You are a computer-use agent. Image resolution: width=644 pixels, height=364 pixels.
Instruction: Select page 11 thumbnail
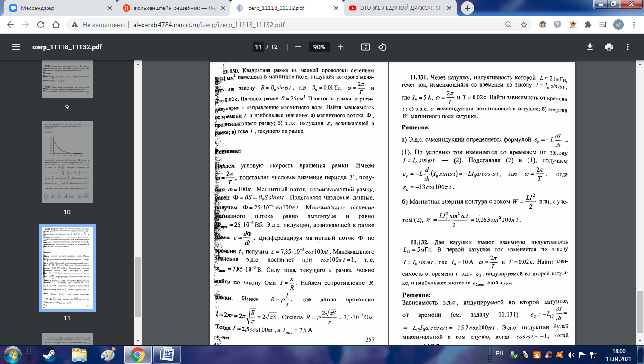click(67, 268)
